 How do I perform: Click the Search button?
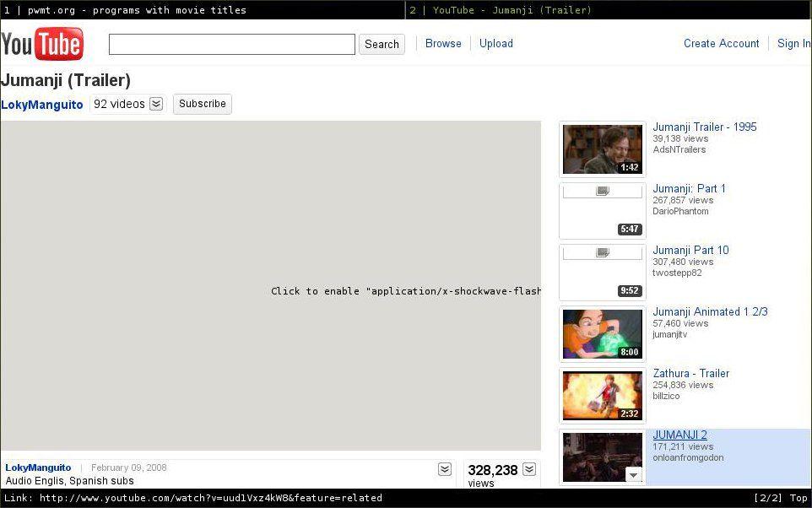382,44
